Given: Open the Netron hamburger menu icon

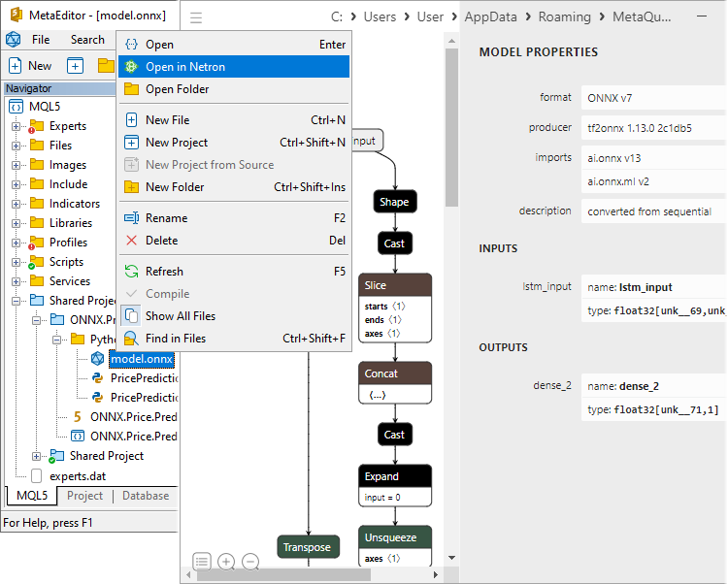Looking at the screenshot, I should (196, 17).
